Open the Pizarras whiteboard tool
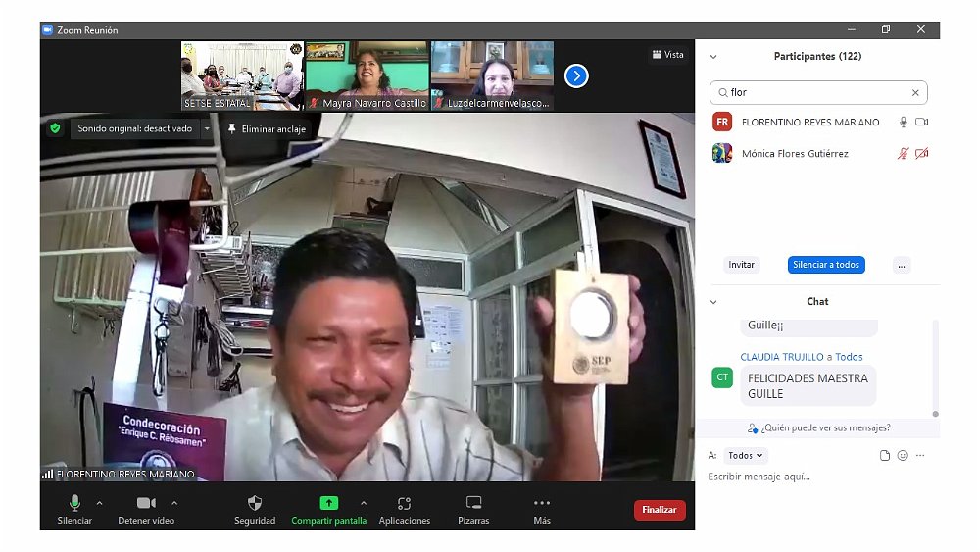Viewport: 980px width, 552px height. point(473,504)
